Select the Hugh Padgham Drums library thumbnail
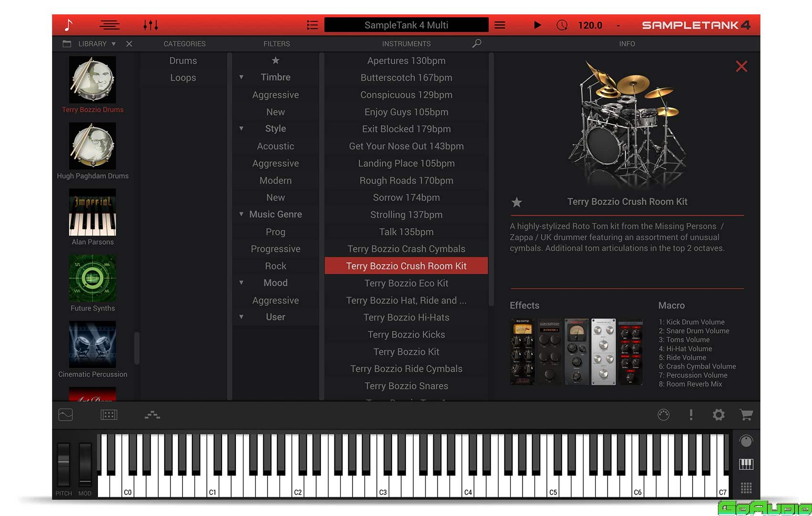This screenshot has height=516, width=812. [93, 146]
